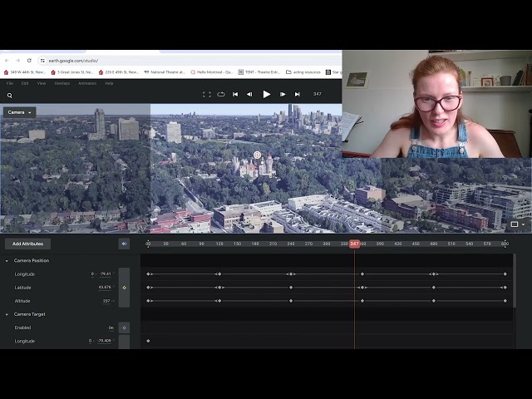The width and height of the screenshot is (532, 399).
Task: Click frame 120 on the timeline ruler
Action: tap(219, 244)
